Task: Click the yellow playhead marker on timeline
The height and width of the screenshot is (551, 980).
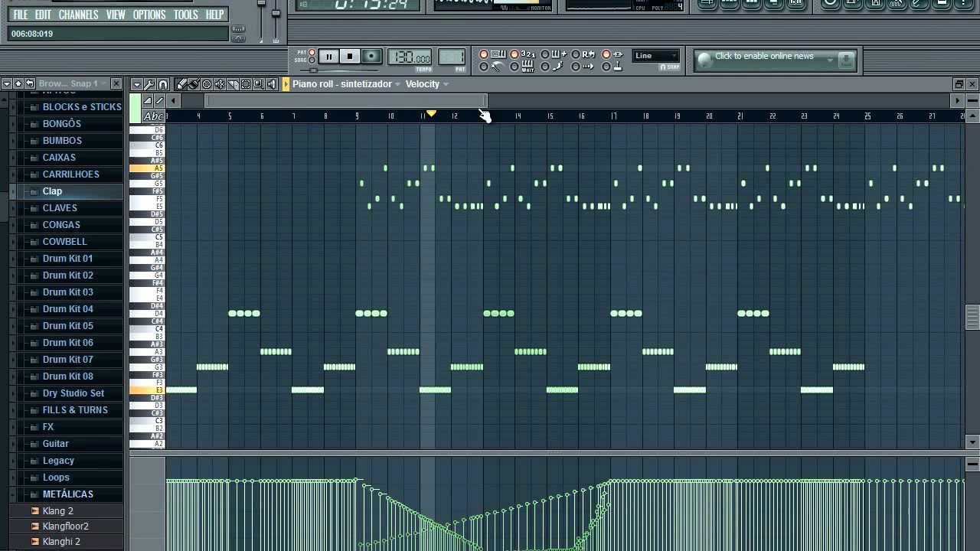Action: coord(431,113)
